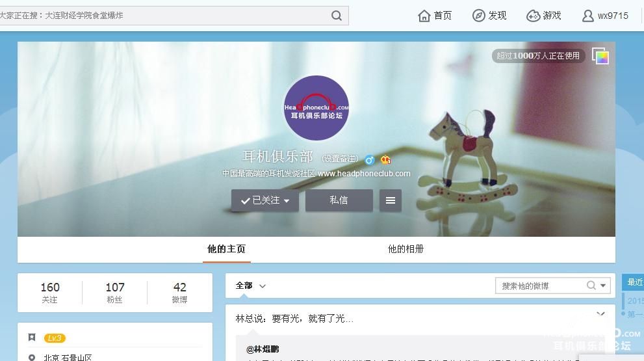View the 160 关注 following list
The width and height of the screenshot is (644, 361).
tap(50, 292)
